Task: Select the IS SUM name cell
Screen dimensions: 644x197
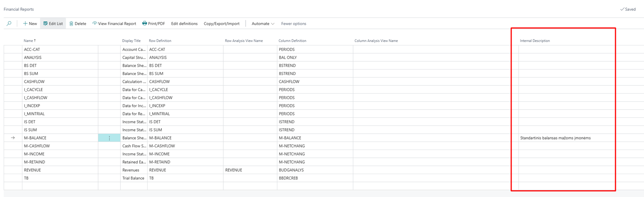Action: click(60, 130)
